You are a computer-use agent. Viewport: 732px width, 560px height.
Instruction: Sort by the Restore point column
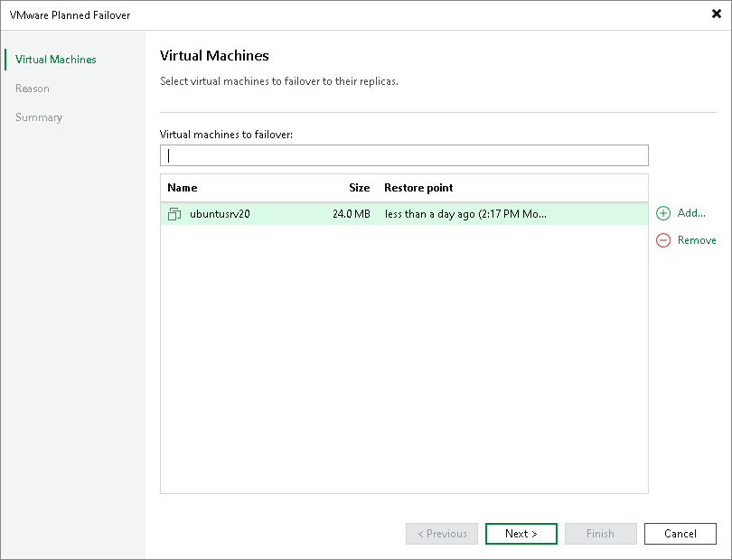(x=418, y=187)
